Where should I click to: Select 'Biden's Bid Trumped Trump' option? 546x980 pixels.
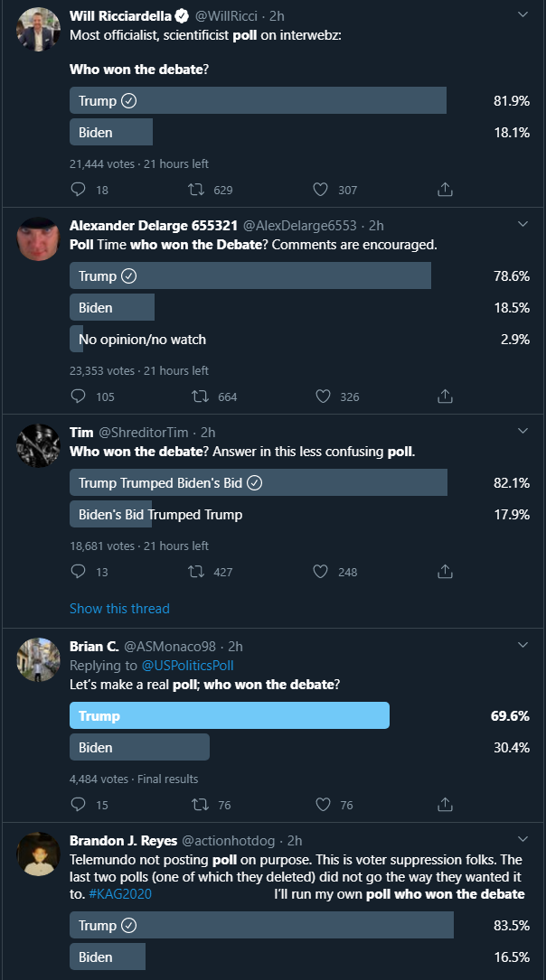(160, 515)
